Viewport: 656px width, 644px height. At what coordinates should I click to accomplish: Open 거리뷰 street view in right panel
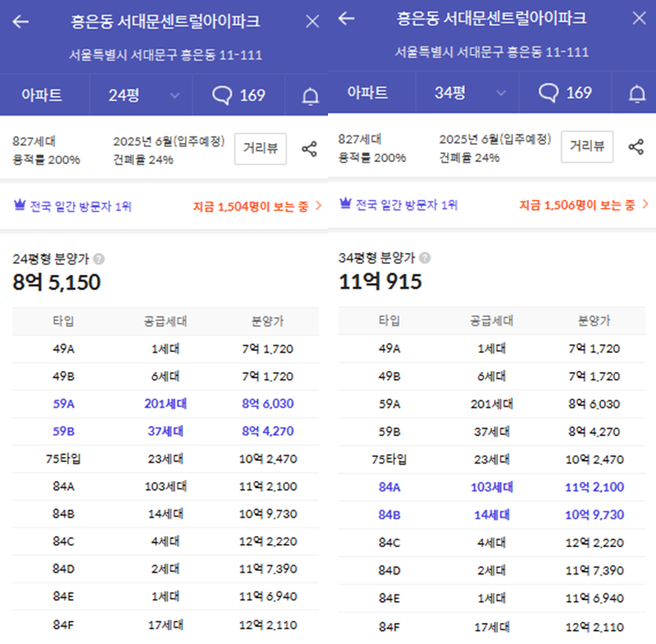587,147
